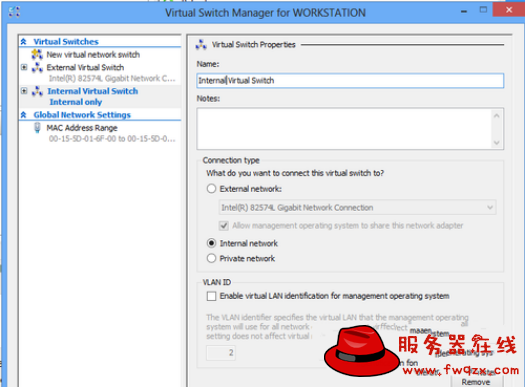Collapse the Global Network Settings section chevron
Viewport: 525px width, 387px height.
tap(23, 115)
